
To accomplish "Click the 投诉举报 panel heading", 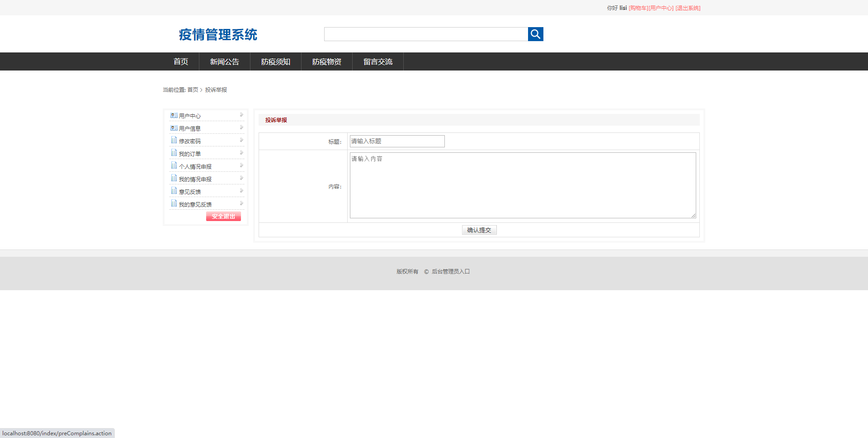I will tap(276, 120).
